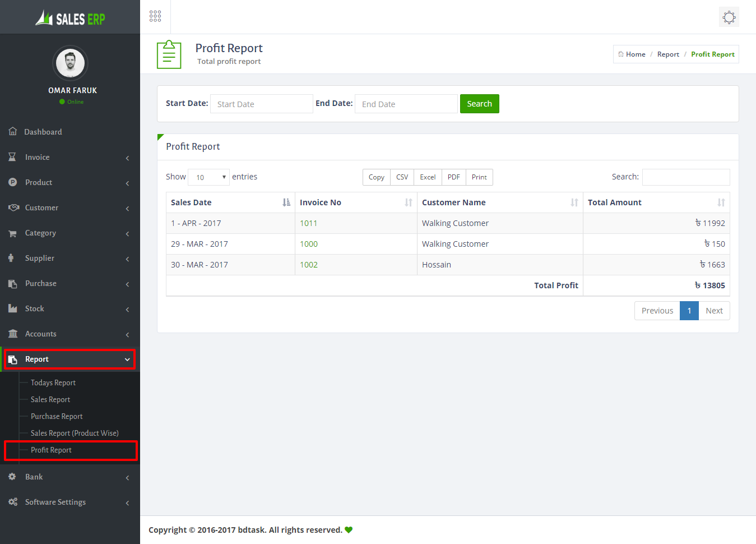Click the Accounts bank building icon

[x=13, y=334]
